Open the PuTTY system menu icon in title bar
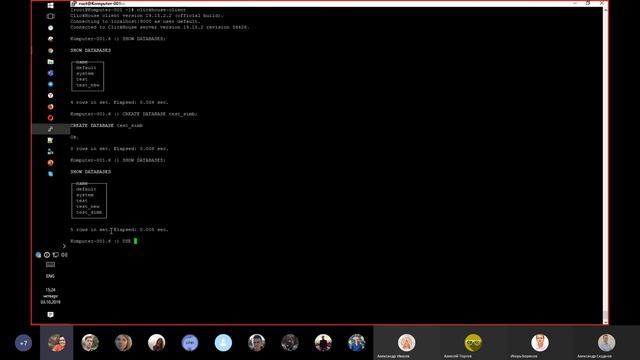Viewport: 640px width, 360px height. tap(73, 4)
